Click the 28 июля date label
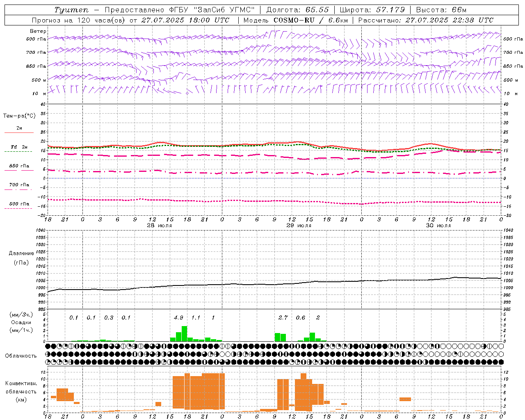 tap(160, 226)
